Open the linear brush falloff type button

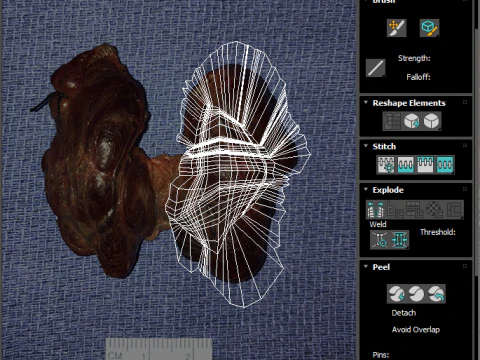coord(376,68)
